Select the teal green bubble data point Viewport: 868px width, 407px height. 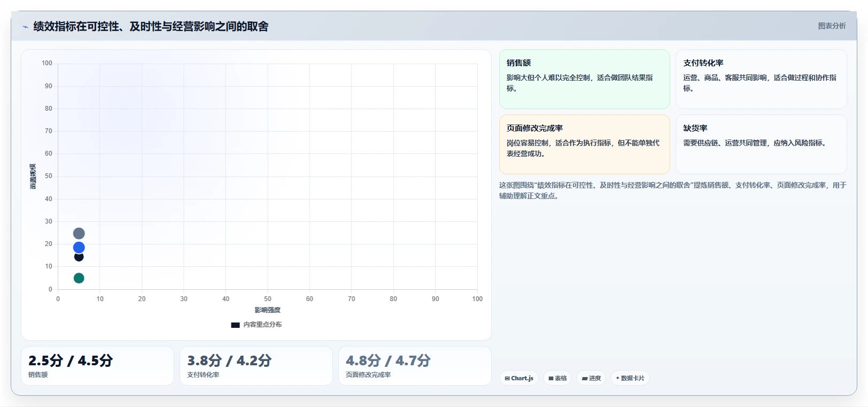tap(79, 278)
